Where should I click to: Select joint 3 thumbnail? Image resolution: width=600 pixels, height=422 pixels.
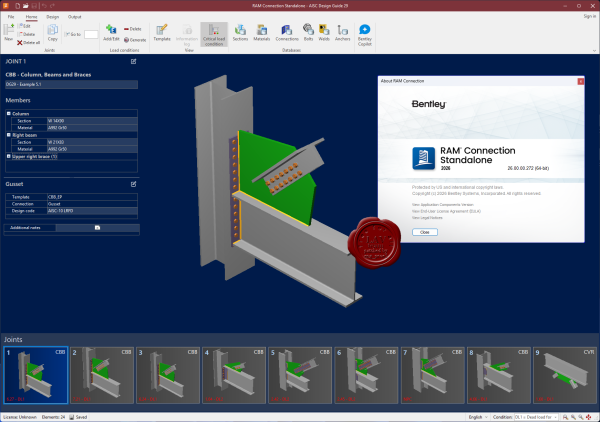coord(168,375)
